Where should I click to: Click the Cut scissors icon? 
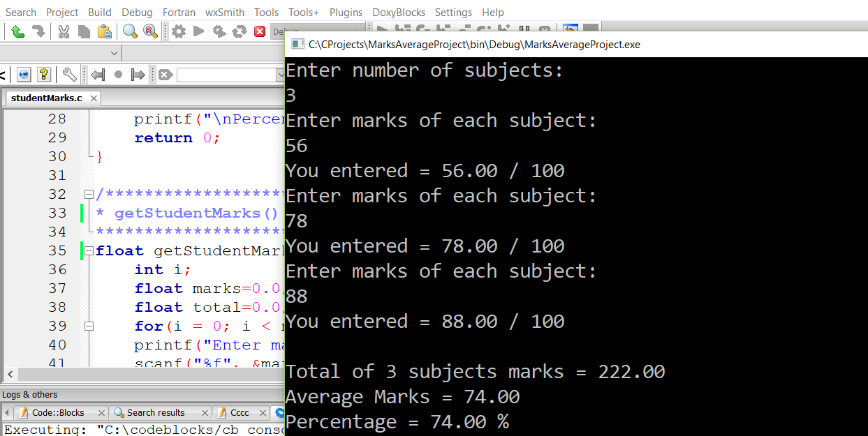64,31
